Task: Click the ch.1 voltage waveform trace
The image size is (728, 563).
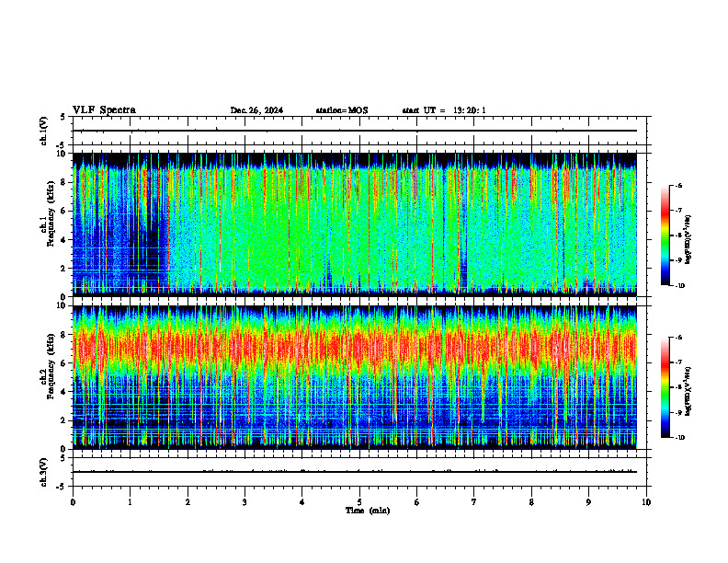Action: pyautogui.click(x=355, y=131)
